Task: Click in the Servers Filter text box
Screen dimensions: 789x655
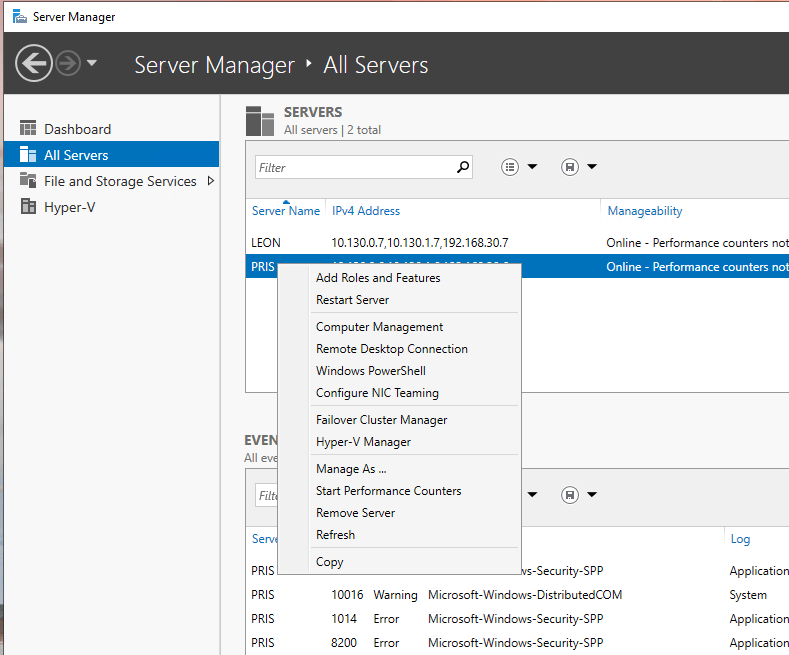Action: (x=354, y=168)
